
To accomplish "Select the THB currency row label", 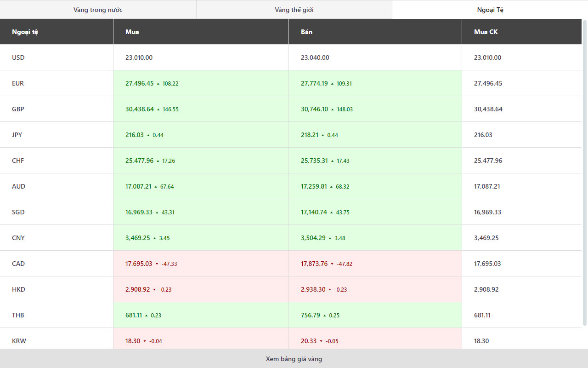I will click(18, 315).
